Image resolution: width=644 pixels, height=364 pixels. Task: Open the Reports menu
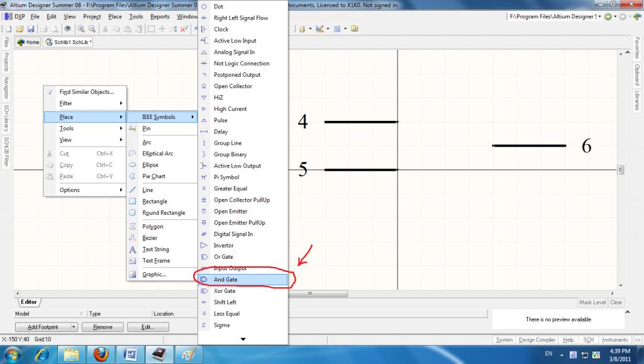[x=160, y=16]
